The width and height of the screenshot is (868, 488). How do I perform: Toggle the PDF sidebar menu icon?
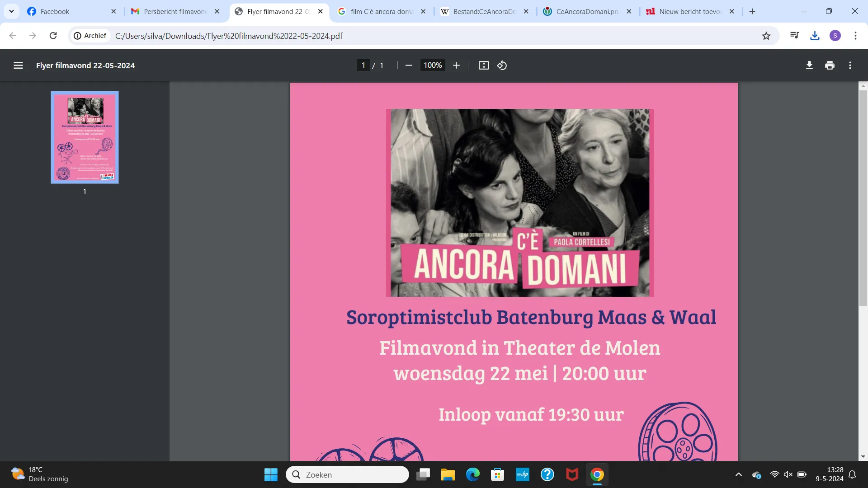(18, 66)
